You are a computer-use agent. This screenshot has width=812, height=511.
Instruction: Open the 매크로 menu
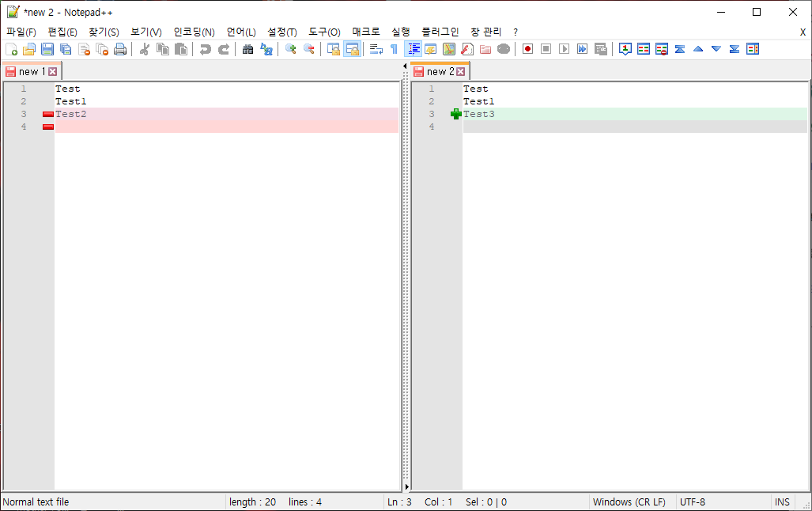click(x=366, y=32)
